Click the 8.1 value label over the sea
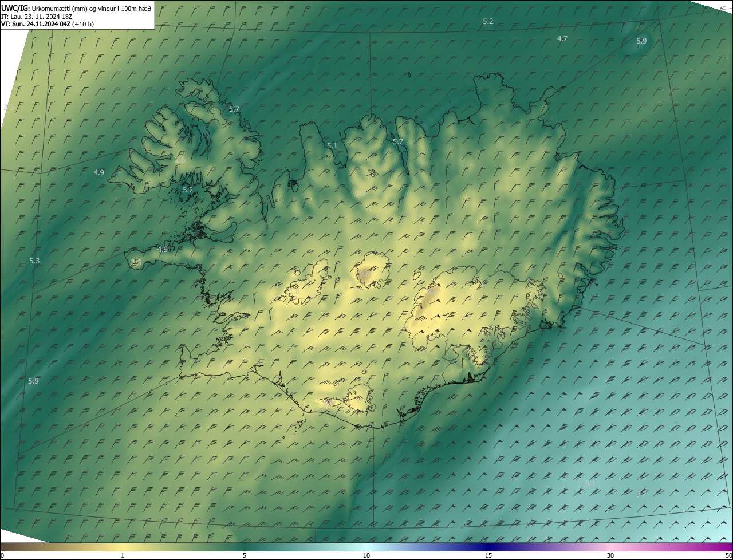 (590, 484)
